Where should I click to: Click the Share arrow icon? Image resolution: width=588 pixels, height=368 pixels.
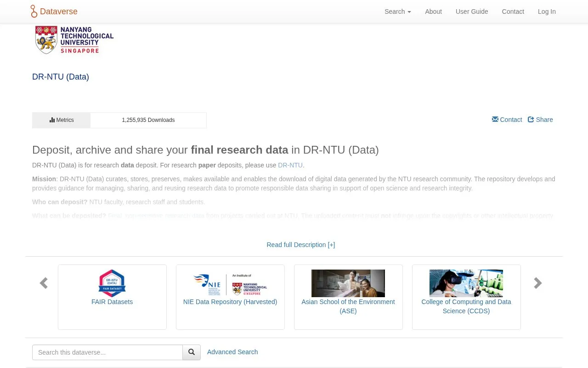coord(531,120)
